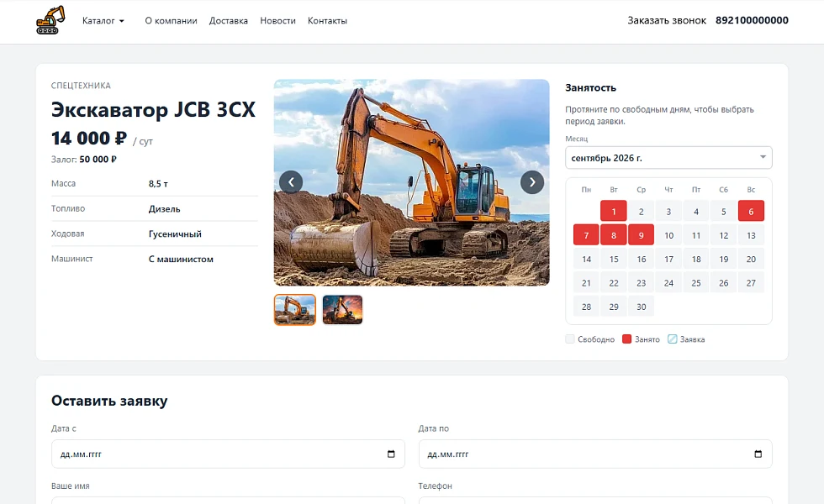This screenshot has width=824, height=504.
Task: Select calendar day 17
Action: (668, 259)
